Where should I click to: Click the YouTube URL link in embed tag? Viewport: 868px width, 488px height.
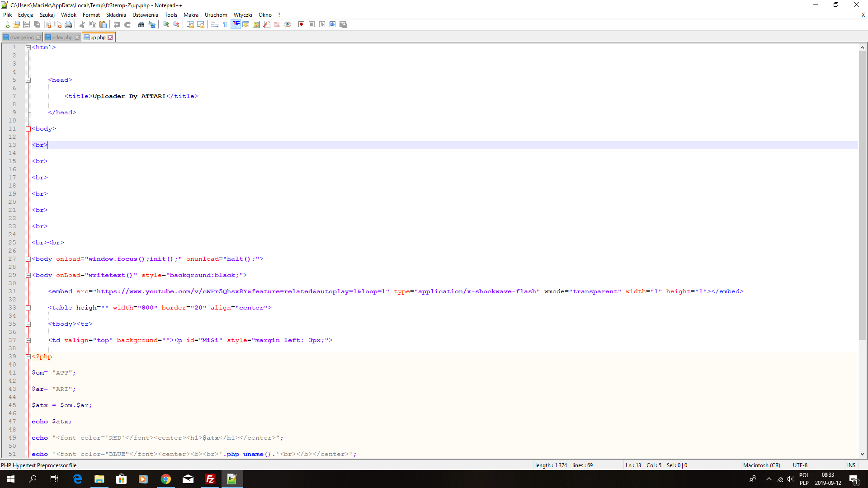pos(241,291)
